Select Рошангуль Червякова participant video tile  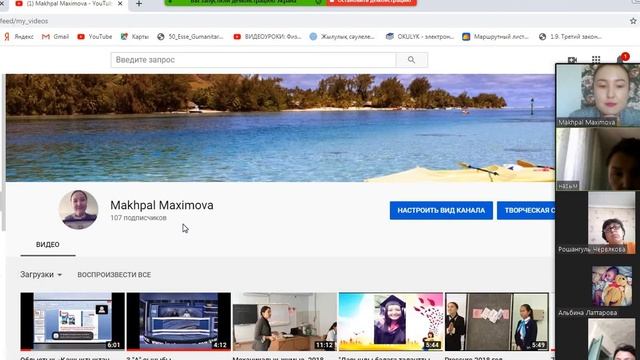[597, 223]
